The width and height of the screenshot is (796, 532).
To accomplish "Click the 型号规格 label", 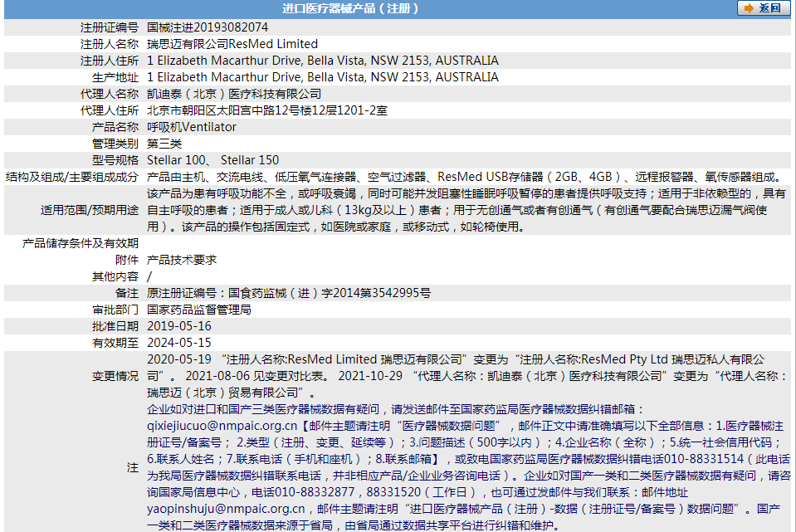I will [x=115, y=160].
